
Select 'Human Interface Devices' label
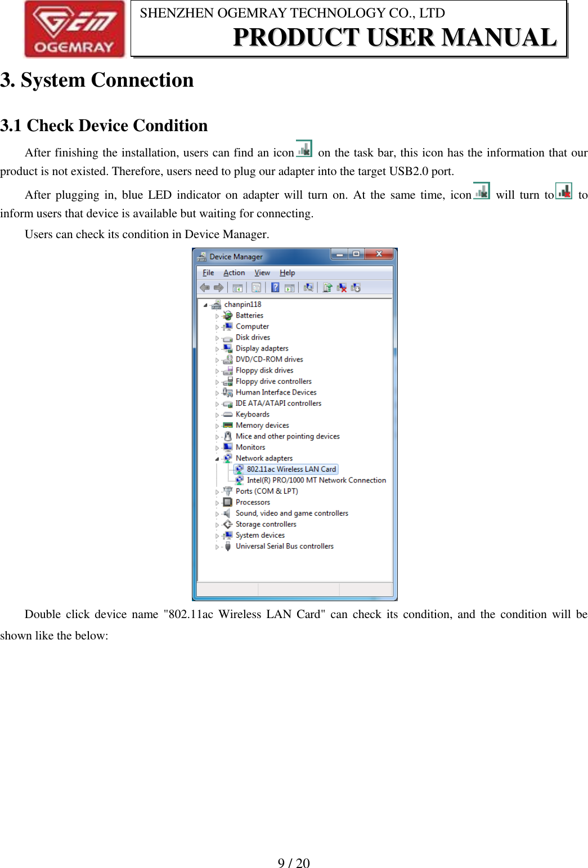[276, 392]
